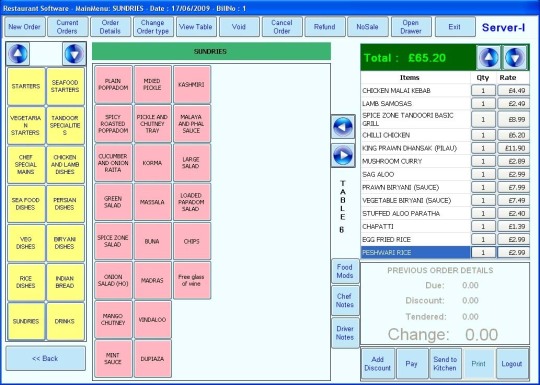Click Cancel Order
This screenshot has height=385, width=540.
point(282,27)
